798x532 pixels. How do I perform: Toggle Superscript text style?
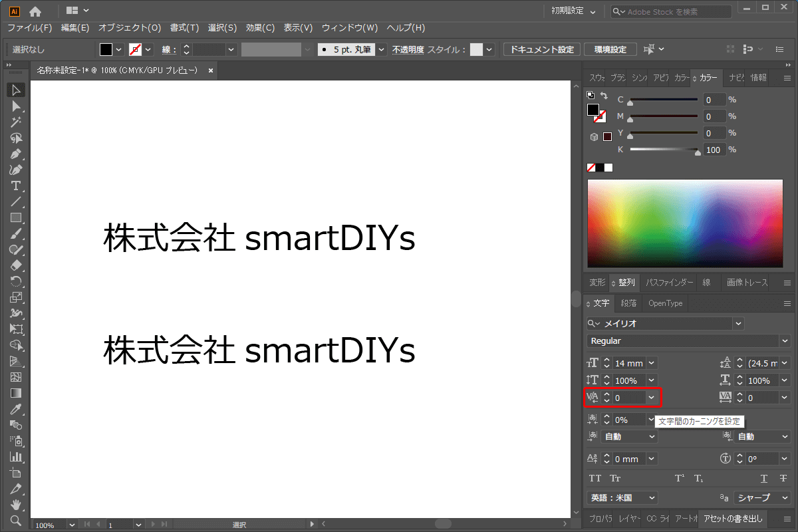click(680, 479)
